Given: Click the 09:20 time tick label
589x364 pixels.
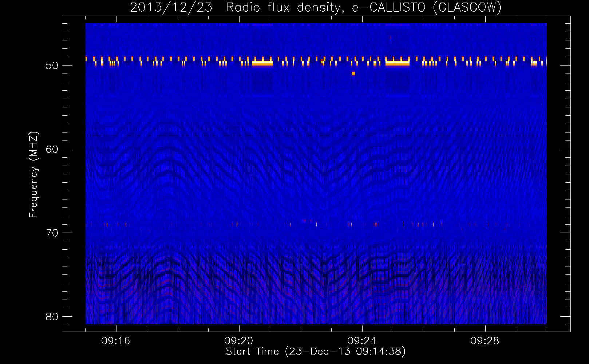Looking at the screenshot, I should click(x=239, y=341).
